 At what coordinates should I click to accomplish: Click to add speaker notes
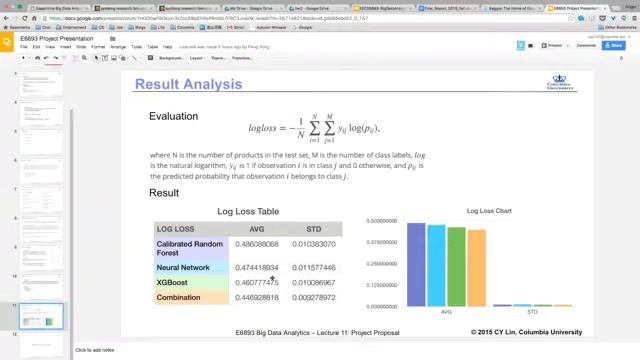click(x=95, y=350)
